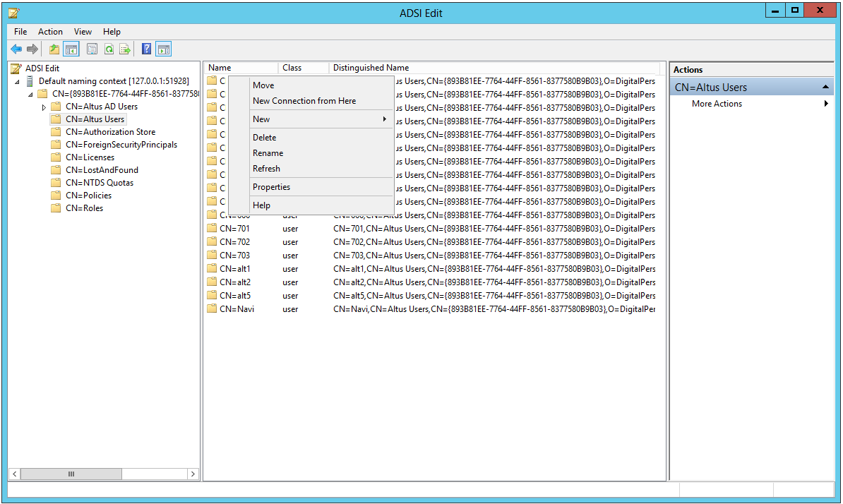Choose Rename from the context menu
843x504 pixels.
click(268, 152)
